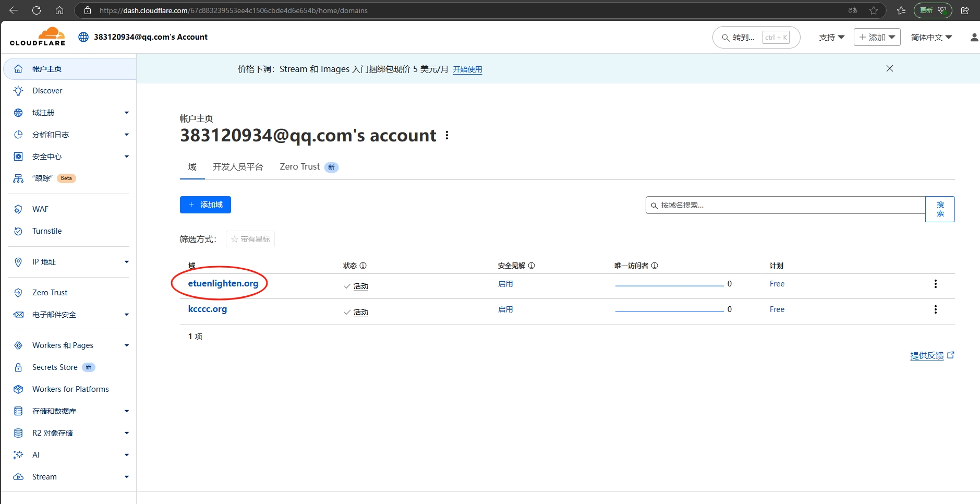Open Workers for Platforms in sidebar
This screenshot has width=980, height=504.
69,389
